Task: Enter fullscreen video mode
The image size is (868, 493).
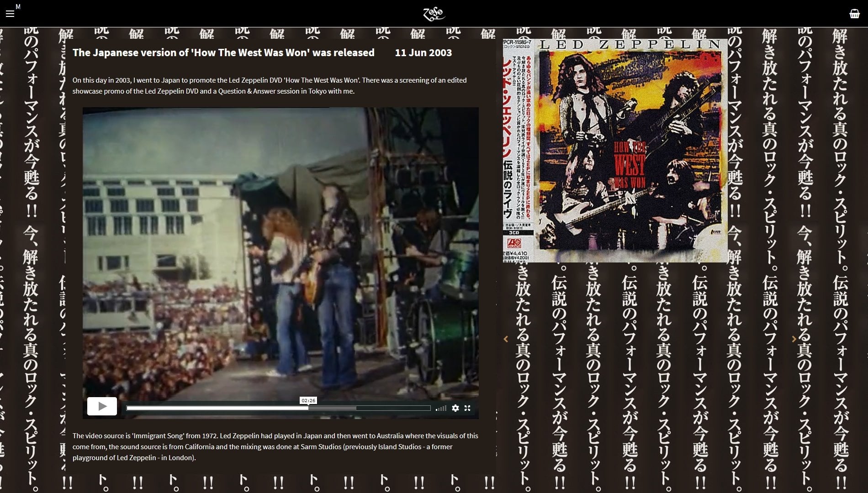Action: point(467,408)
